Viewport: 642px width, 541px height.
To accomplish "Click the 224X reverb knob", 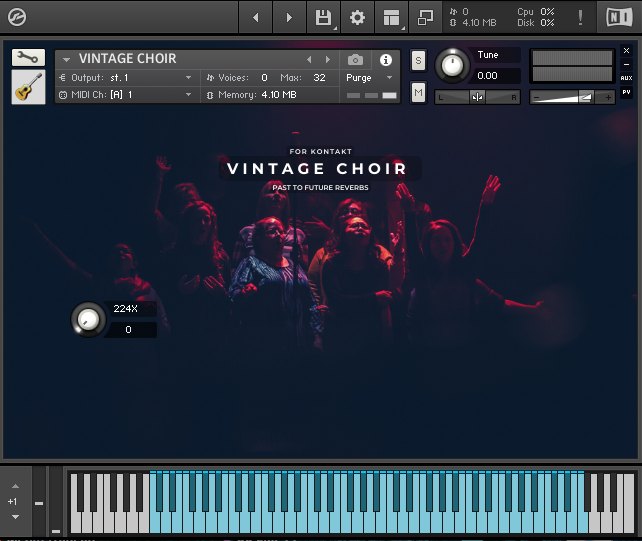I will (88, 319).
